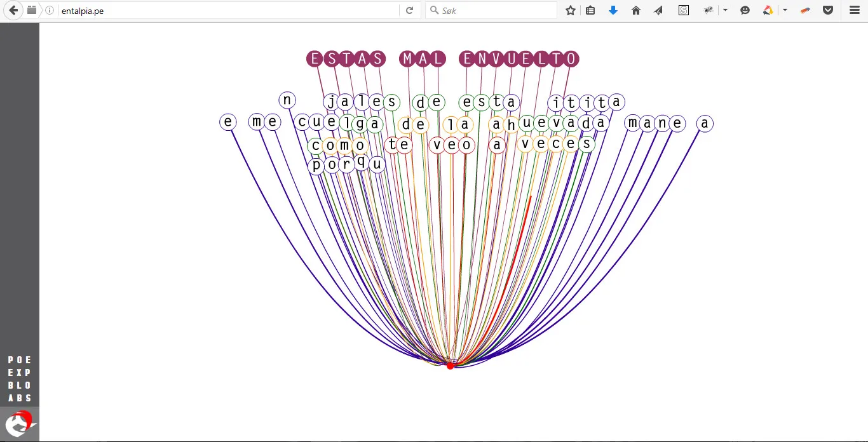This screenshot has width=868, height=442.
Task: Click the letter M in MAL heading
Action: pos(407,59)
